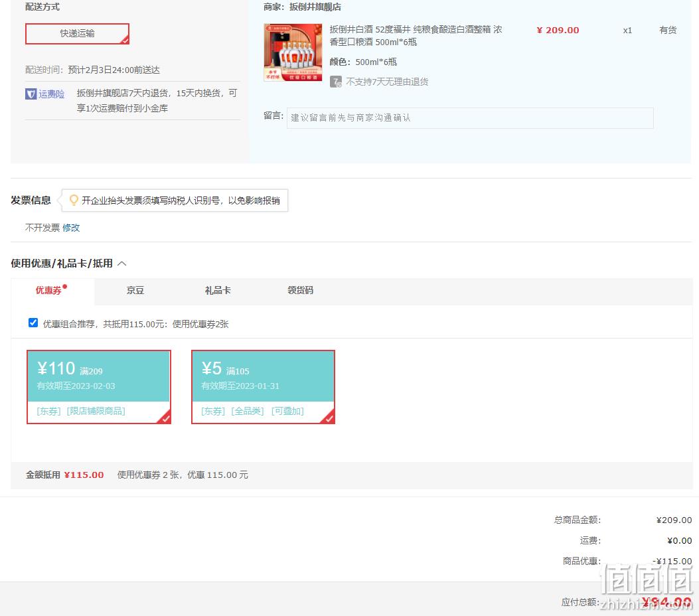Image resolution: width=699 pixels, height=616 pixels.
Task: Open the 扳倒井白酒 52度福井 product title
Action: (416, 36)
